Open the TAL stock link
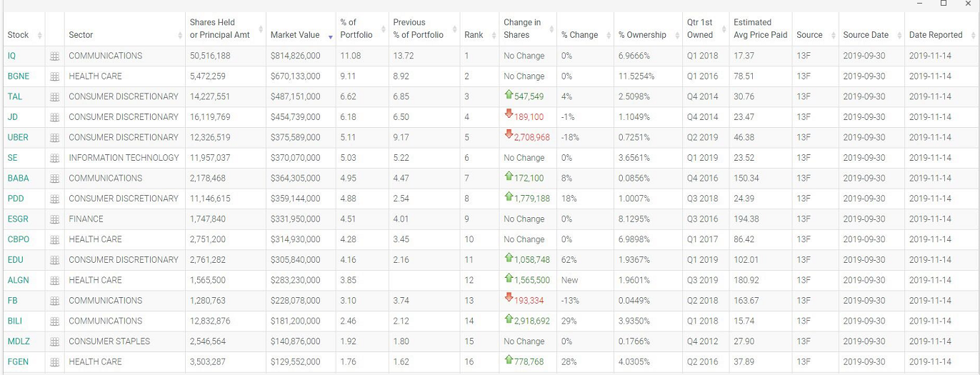Viewport: 980px width, 375px height. 14,96
